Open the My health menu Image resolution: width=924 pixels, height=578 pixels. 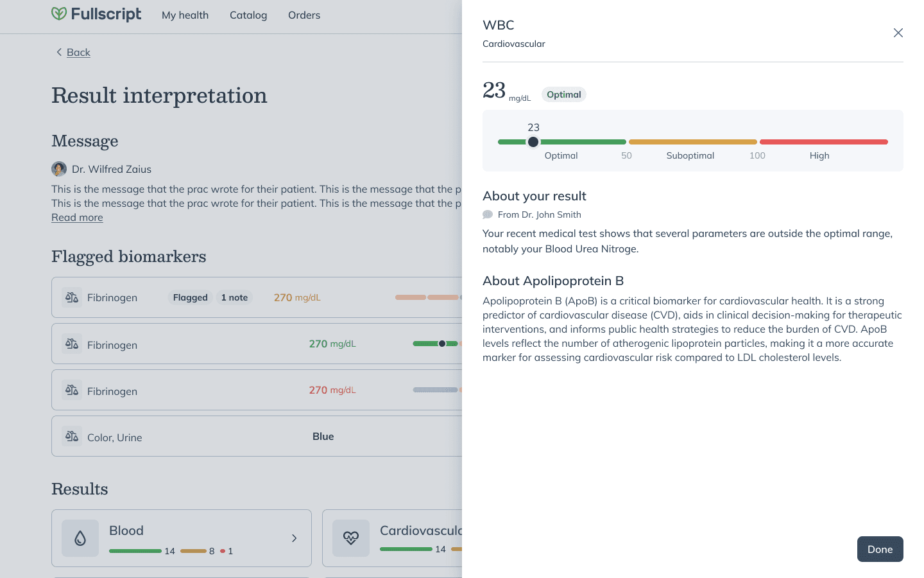click(x=185, y=15)
